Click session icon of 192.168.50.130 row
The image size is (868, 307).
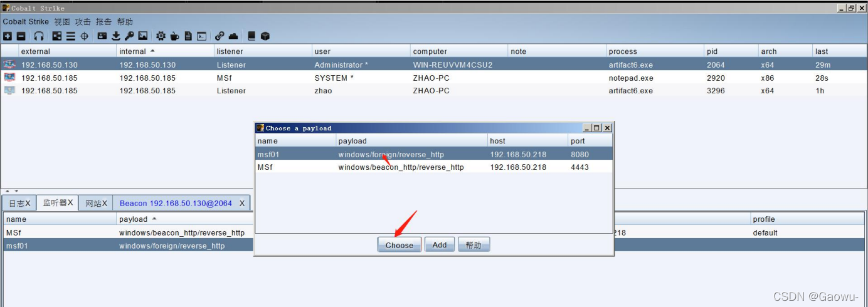tap(9, 65)
